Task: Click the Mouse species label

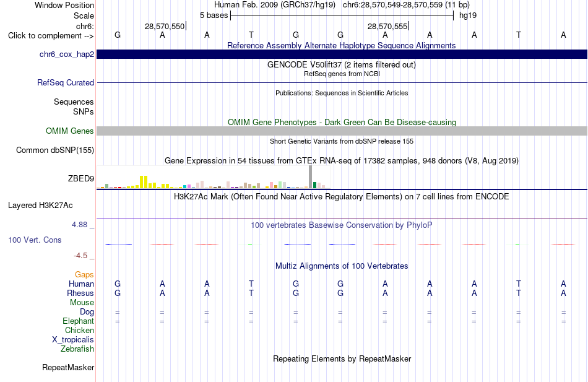Action: point(82,303)
